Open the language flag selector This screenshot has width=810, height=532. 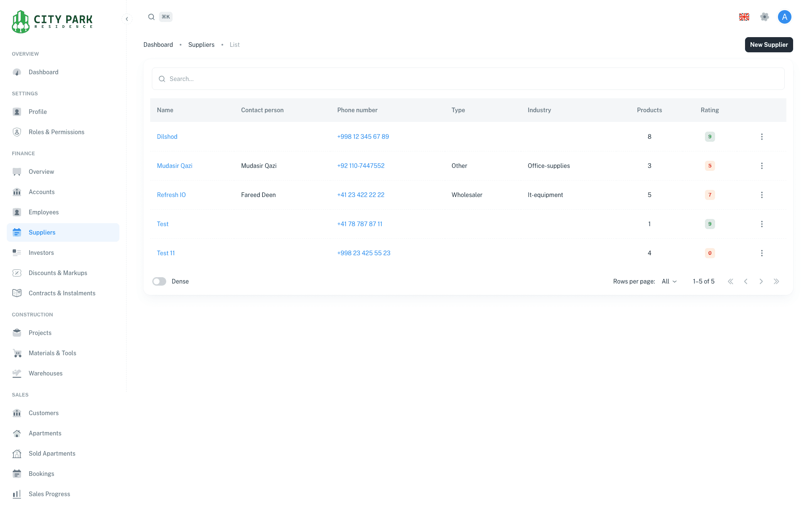(744, 17)
